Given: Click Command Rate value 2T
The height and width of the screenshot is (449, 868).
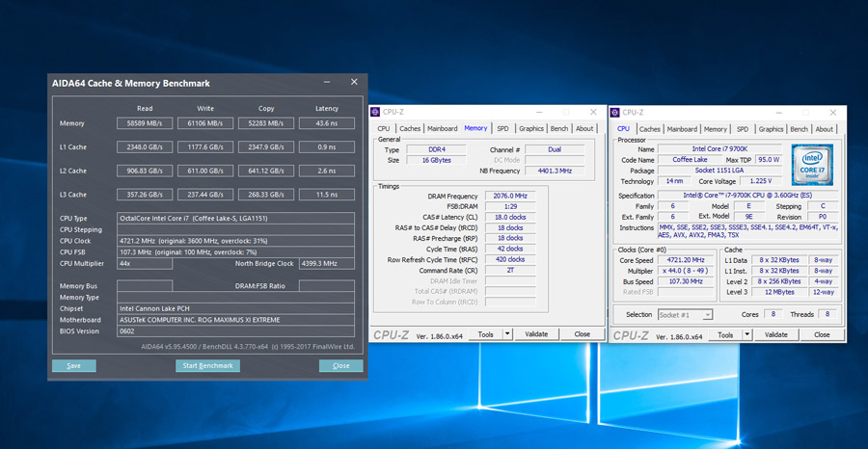Looking at the screenshot, I should 510,270.
